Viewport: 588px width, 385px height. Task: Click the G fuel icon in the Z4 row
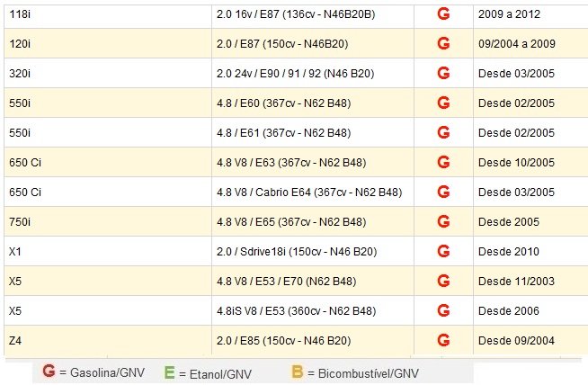[x=443, y=340]
